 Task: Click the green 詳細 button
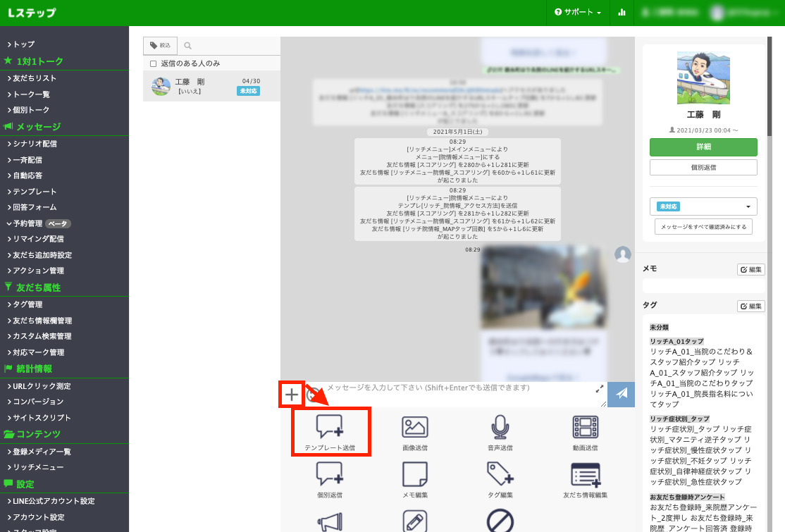click(x=703, y=147)
